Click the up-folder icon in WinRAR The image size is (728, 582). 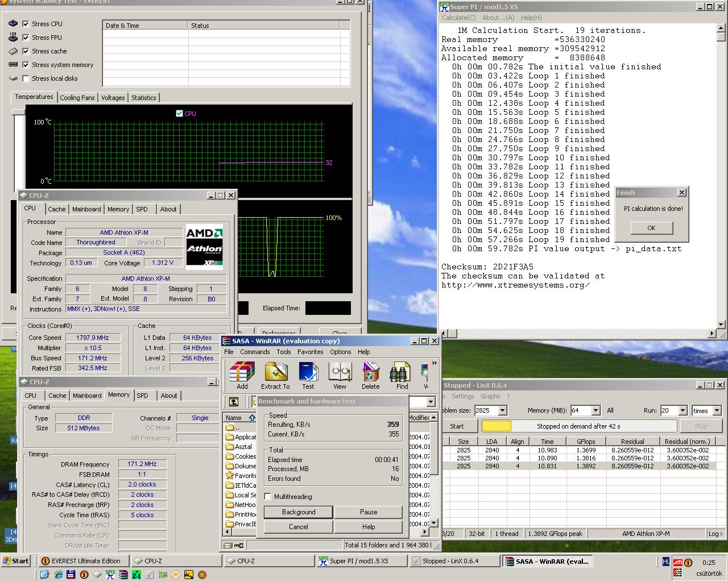coord(234,402)
